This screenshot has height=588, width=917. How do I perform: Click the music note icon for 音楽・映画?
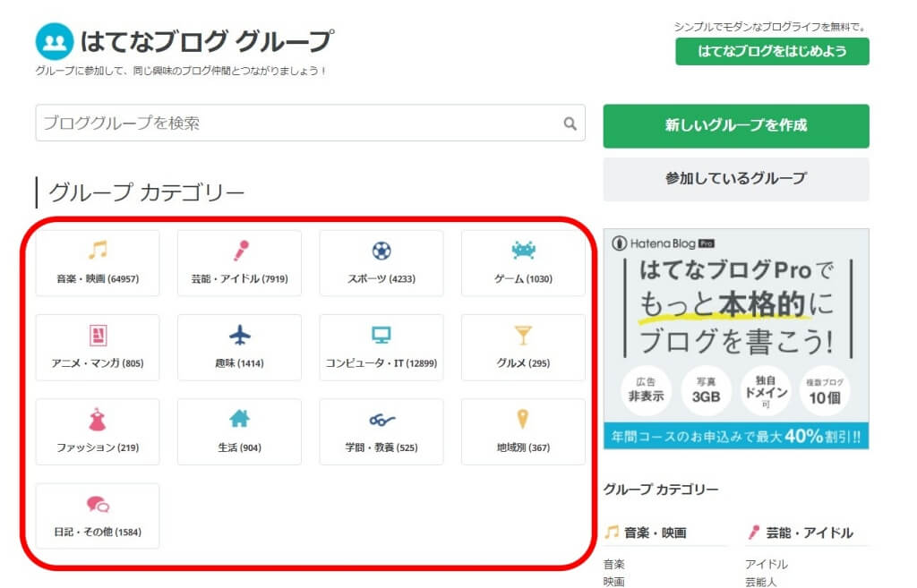point(98,251)
